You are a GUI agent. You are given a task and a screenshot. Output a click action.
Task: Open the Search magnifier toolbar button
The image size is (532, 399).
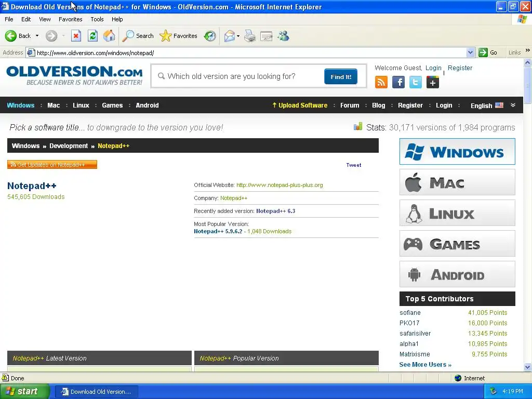pos(138,36)
